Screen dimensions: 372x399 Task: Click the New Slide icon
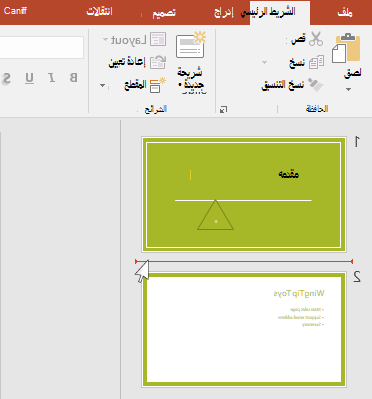click(191, 45)
